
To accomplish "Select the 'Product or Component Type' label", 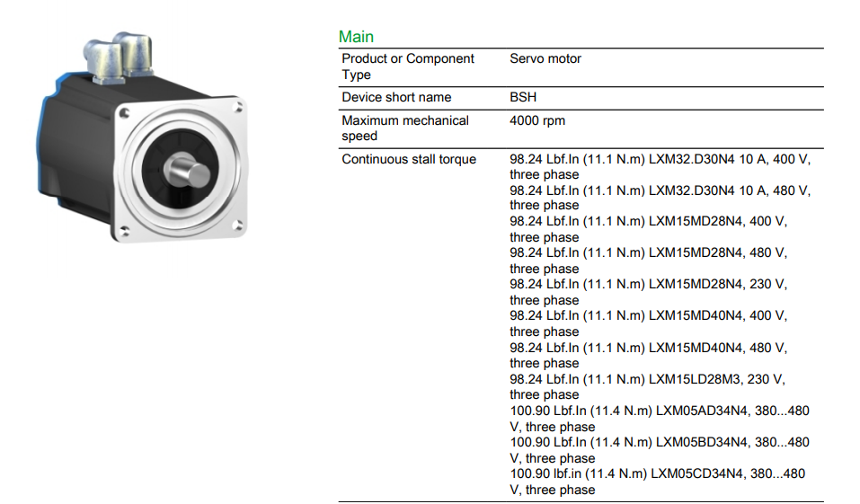I will [407, 66].
